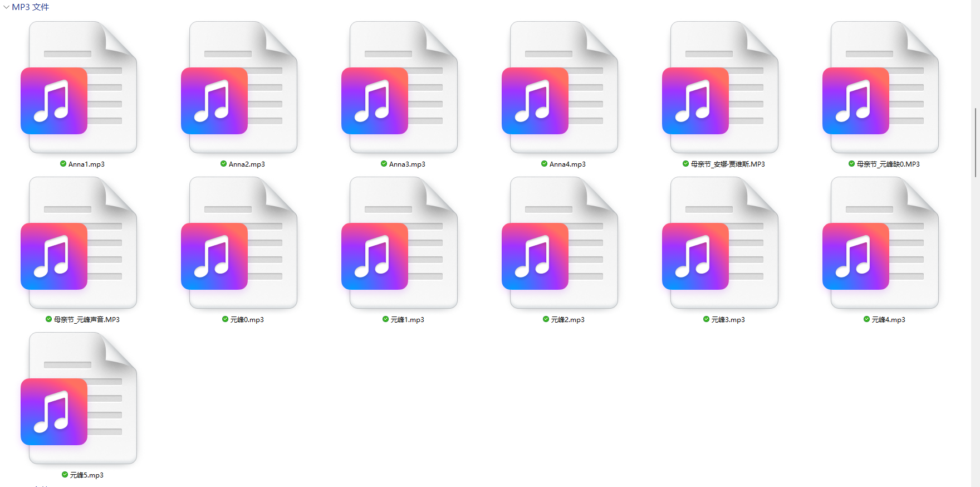
Task: Click the green sync checkmark beside 元峰3.mp3
Action: tap(707, 319)
